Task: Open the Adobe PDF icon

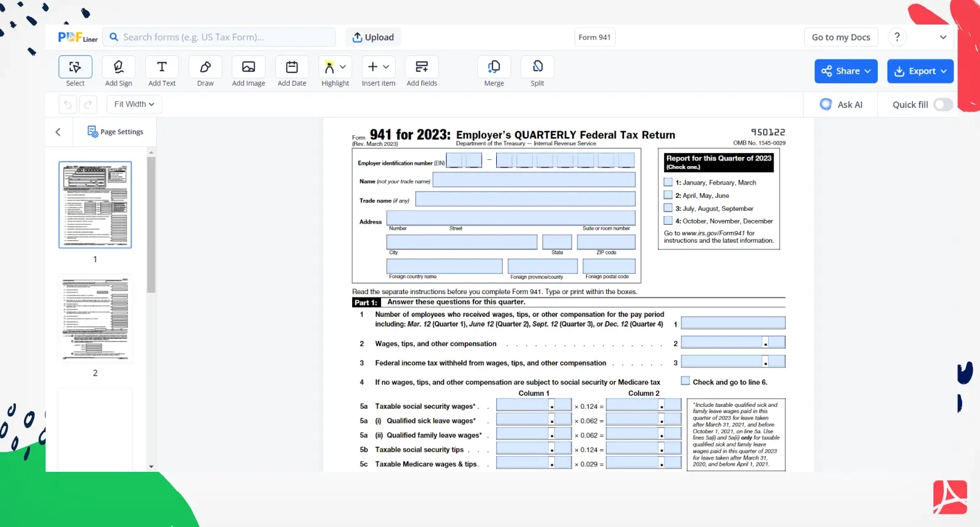Action: (950, 498)
